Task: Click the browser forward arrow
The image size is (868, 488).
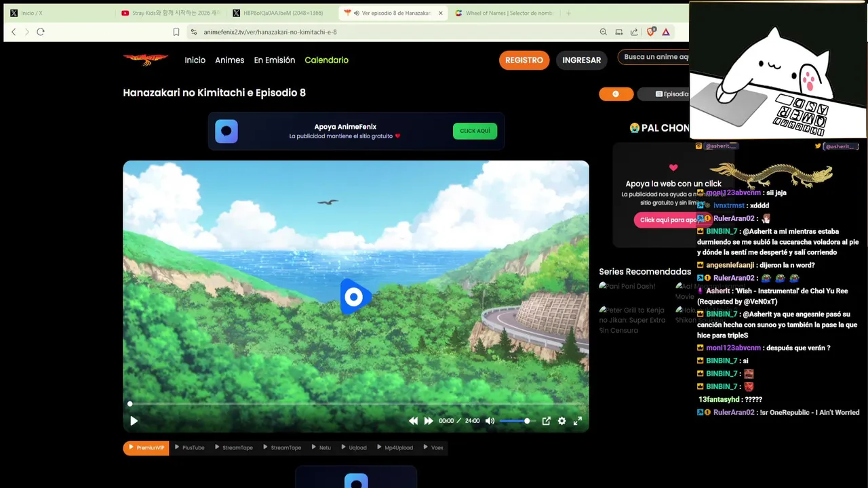Action: click(x=27, y=32)
